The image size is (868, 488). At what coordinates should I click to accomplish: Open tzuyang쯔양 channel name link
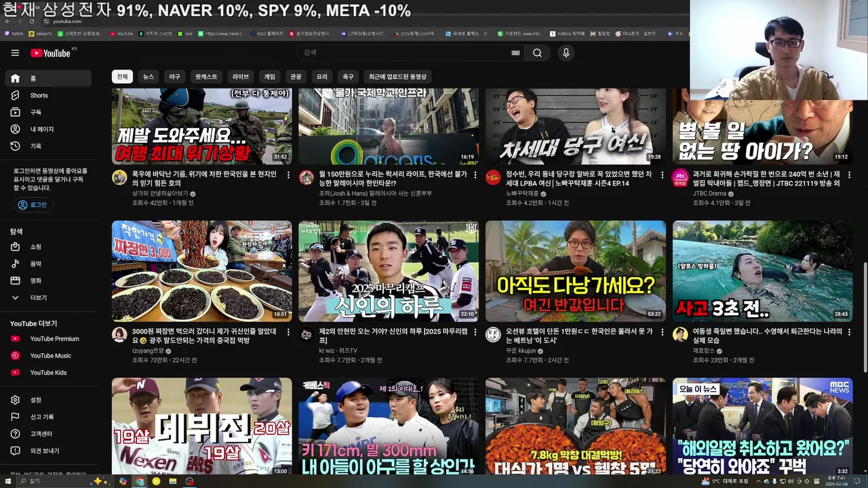point(148,350)
